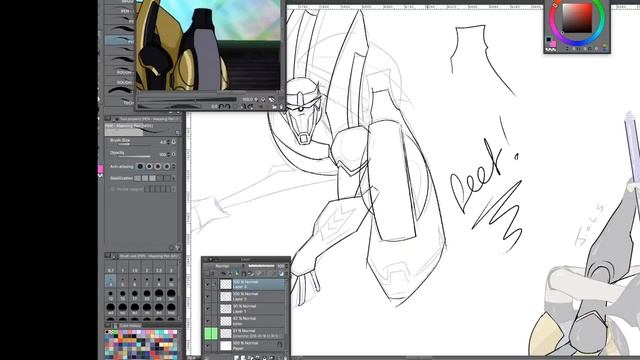Click the trash icon in Sub View panel
The height and width of the screenshot is (360, 640).
click(281, 107)
